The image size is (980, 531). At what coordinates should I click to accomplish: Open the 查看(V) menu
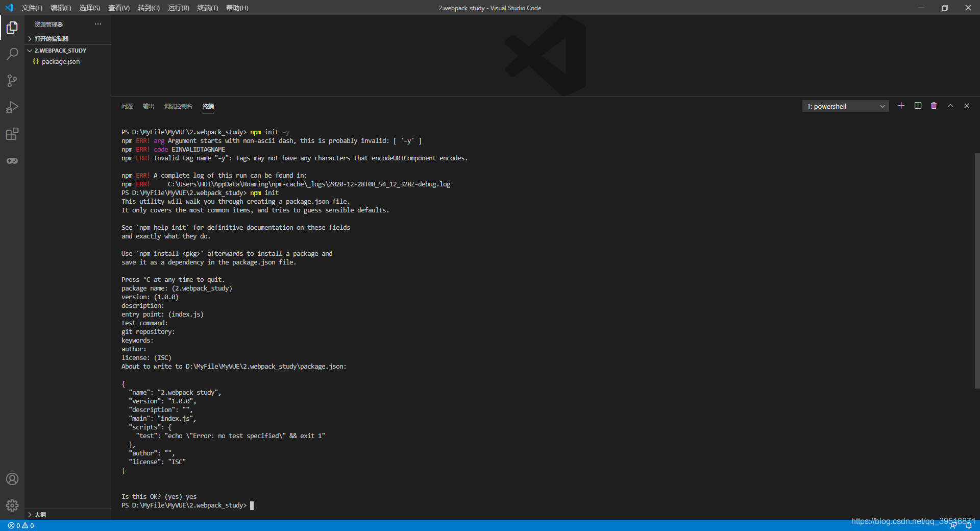click(119, 8)
